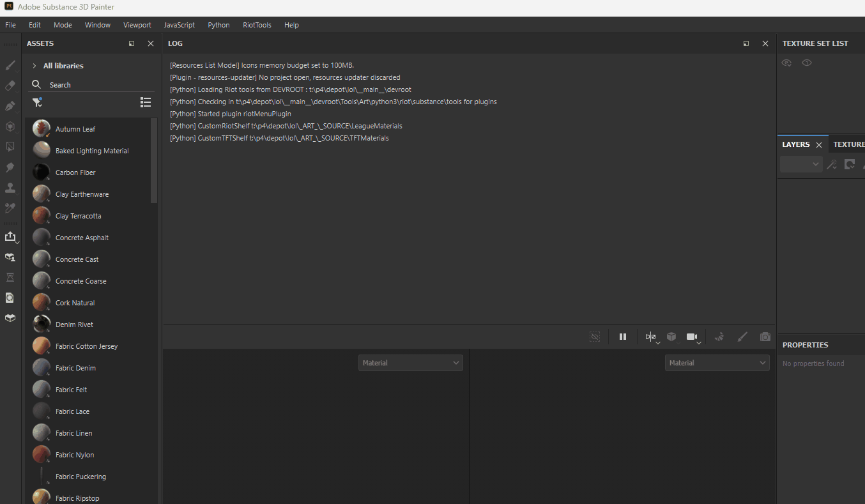Click the add mask icon in Layers
The image size is (865, 504).
pyautogui.click(x=850, y=164)
